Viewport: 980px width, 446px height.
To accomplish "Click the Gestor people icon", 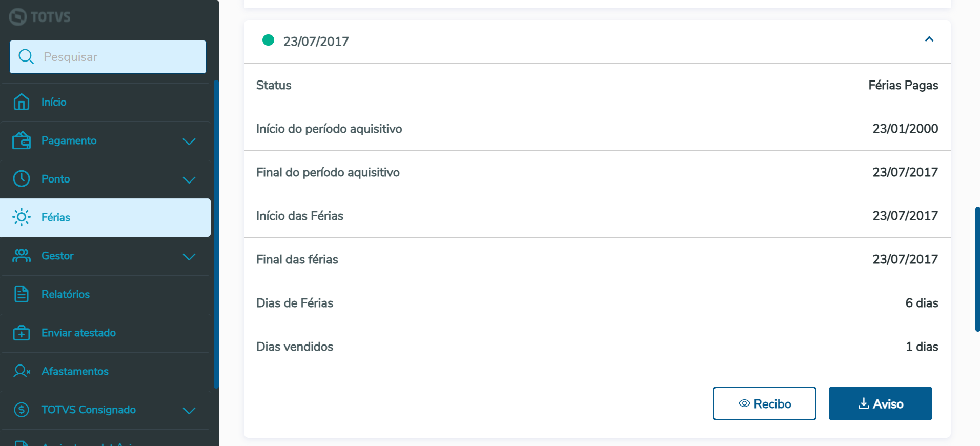I will 22,256.
